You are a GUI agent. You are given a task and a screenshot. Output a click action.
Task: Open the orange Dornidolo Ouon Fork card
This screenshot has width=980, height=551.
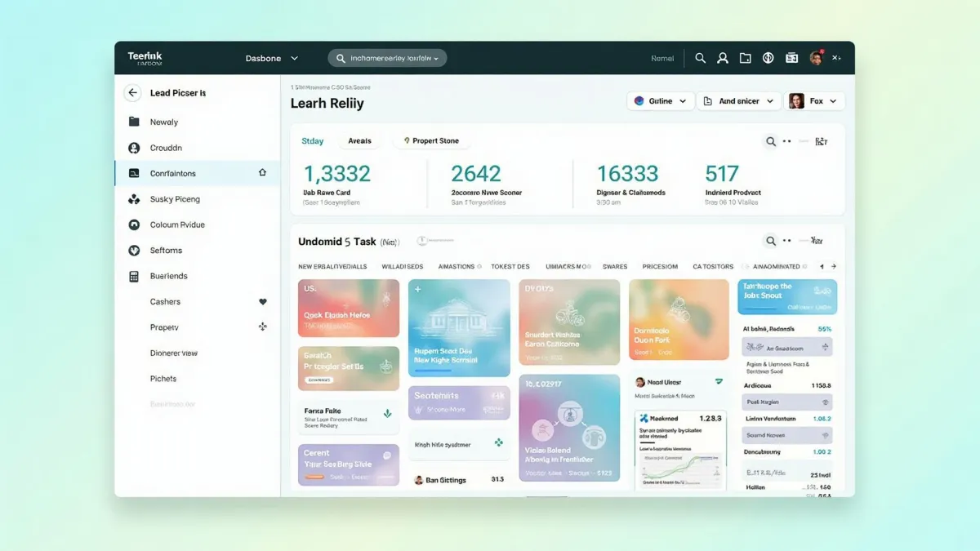679,320
